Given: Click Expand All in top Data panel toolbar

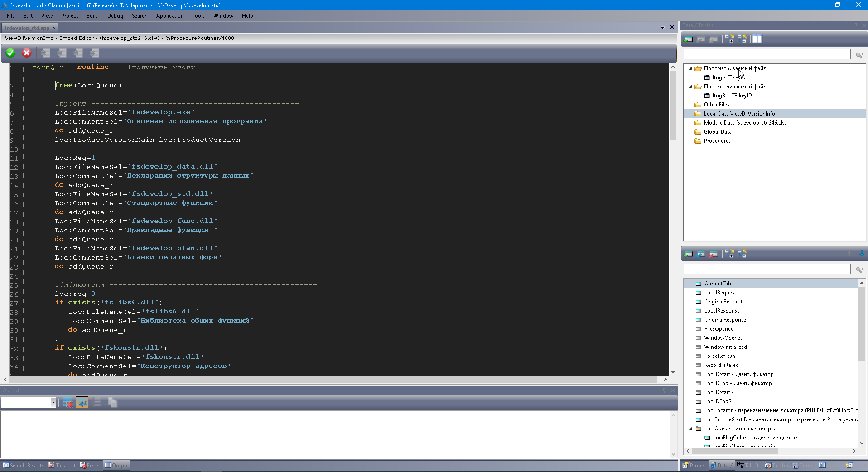Looking at the screenshot, I should coord(729,39).
